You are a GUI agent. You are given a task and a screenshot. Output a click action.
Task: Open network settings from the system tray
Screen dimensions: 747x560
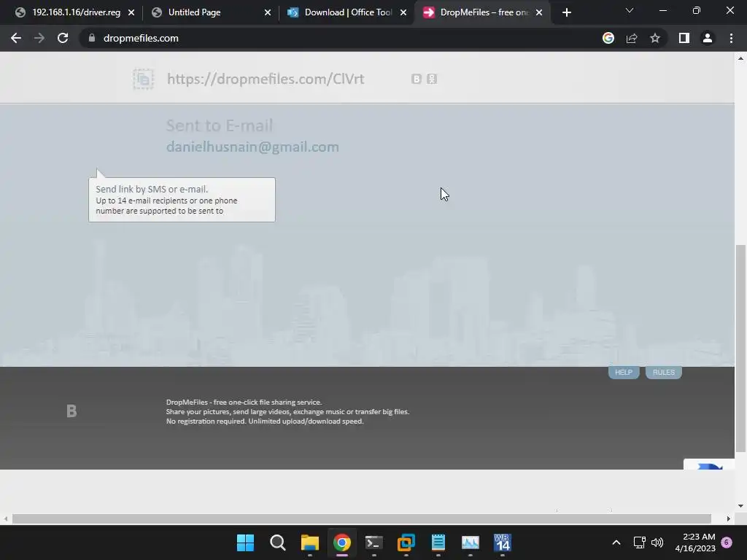(639, 542)
